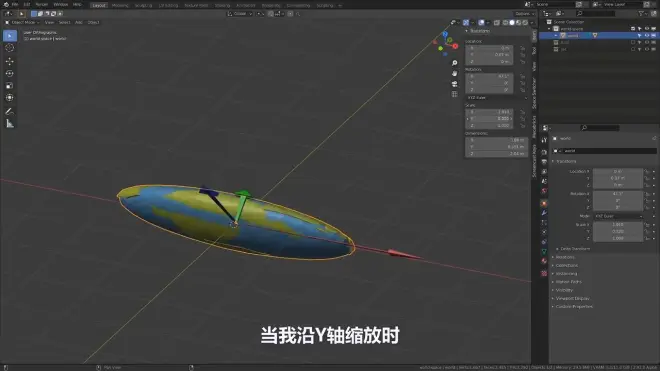Viewport: 660px width, 371px height.
Task: Expand the Visibility panel
Action: pyautogui.click(x=563, y=290)
